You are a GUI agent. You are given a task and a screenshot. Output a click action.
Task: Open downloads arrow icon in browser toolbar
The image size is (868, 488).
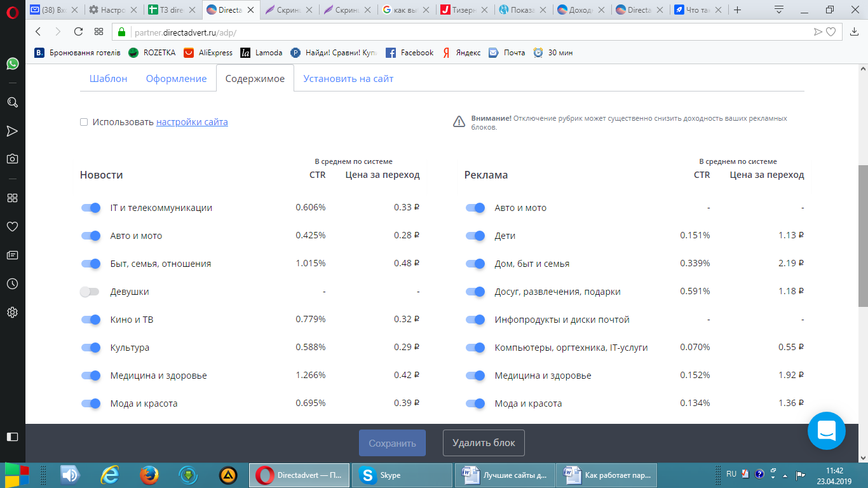point(854,32)
